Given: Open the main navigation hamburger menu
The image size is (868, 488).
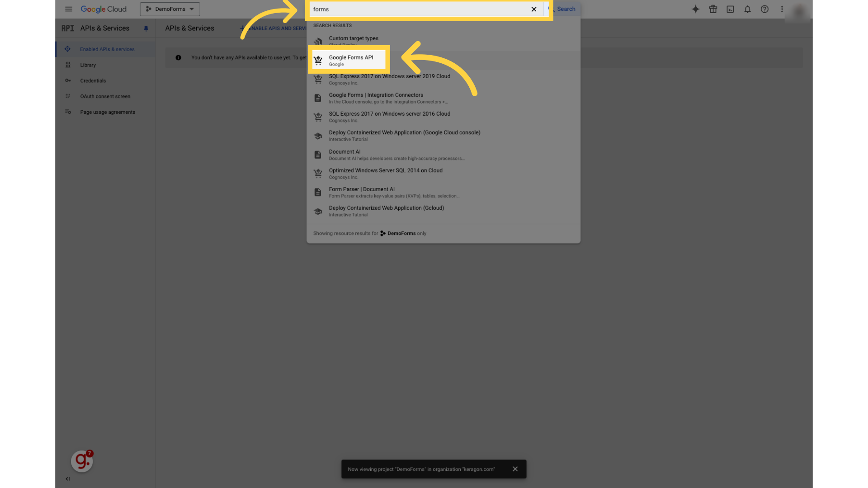Looking at the screenshot, I should pyautogui.click(x=69, y=9).
